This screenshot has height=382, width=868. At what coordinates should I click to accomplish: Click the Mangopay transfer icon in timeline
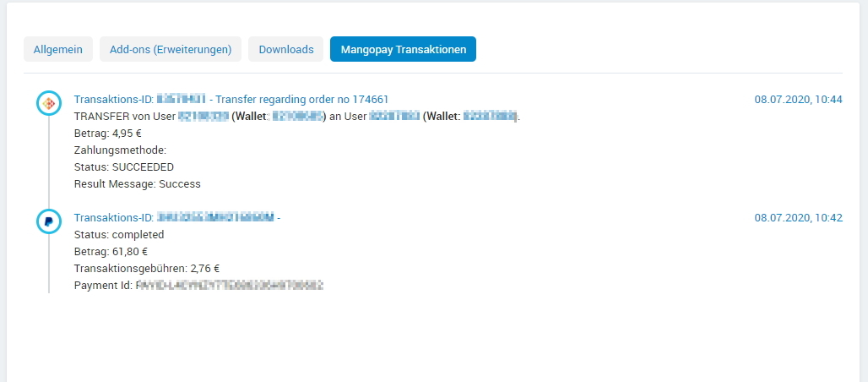49,103
